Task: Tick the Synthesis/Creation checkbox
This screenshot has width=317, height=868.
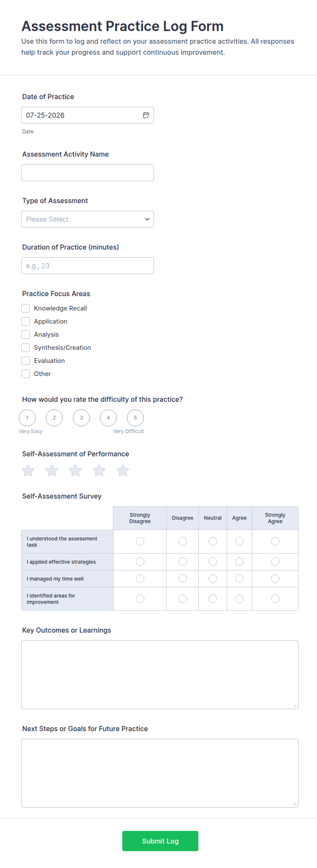Action: [26, 347]
